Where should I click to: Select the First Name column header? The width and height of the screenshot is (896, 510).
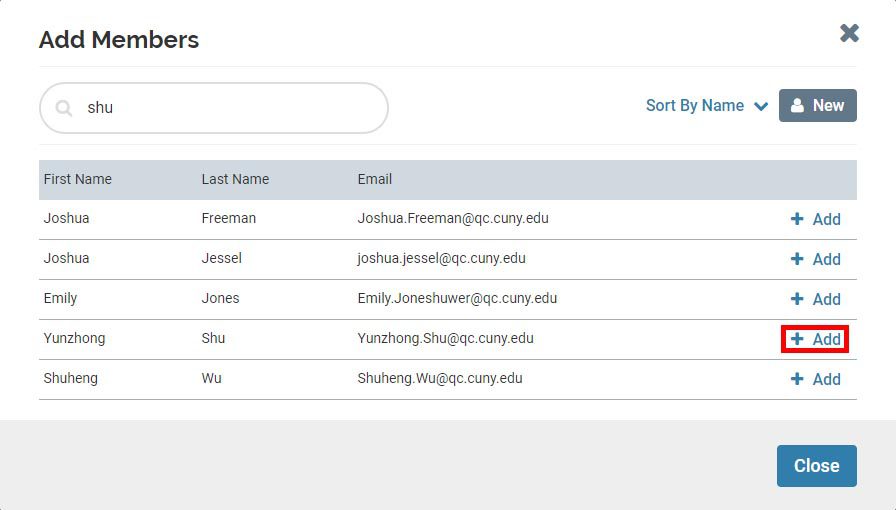(x=78, y=179)
